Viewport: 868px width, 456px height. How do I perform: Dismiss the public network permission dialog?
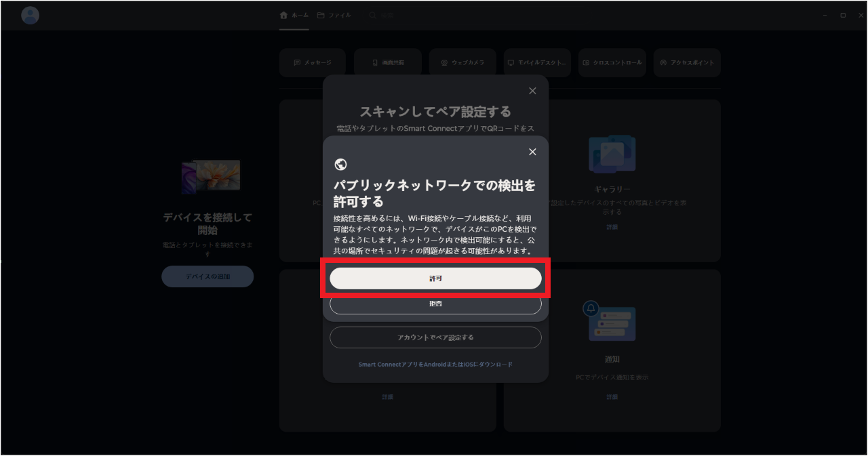(532, 151)
